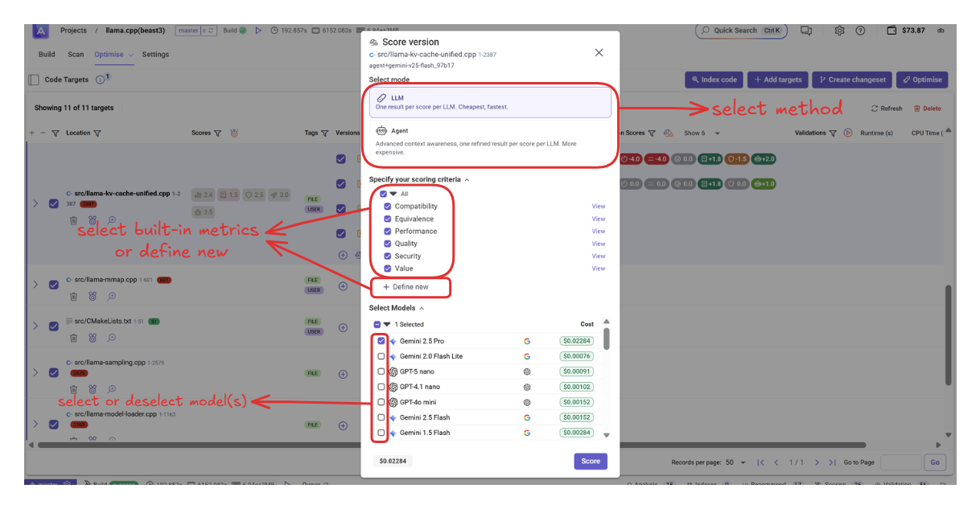The width and height of the screenshot is (980, 509).
Task: Click the run build play icon
Action: pyautogui.click(x=258, y=31)
